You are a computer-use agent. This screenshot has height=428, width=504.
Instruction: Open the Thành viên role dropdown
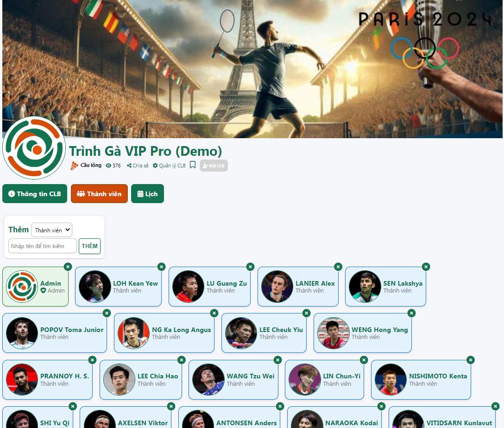point(52,230)
